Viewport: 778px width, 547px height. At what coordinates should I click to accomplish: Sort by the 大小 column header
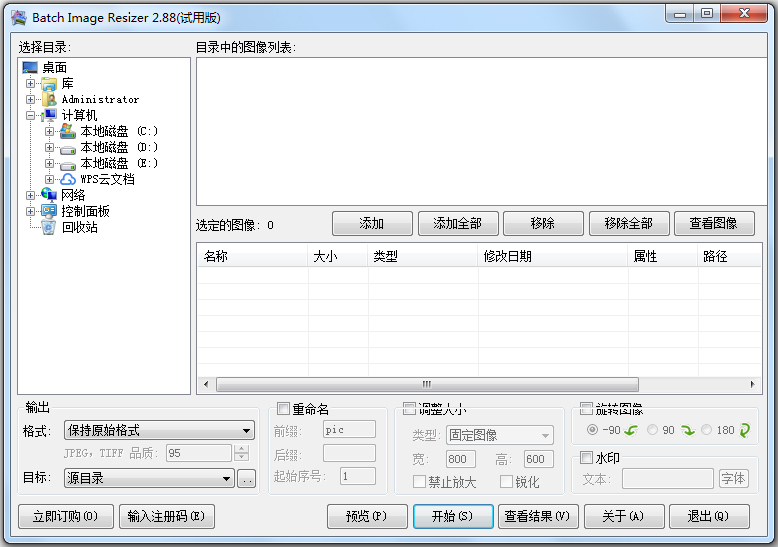pos(338,256)
